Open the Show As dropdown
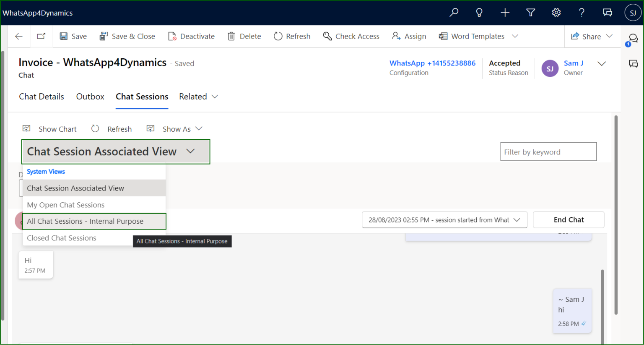The image size is (644, 345). coord(174,129)
